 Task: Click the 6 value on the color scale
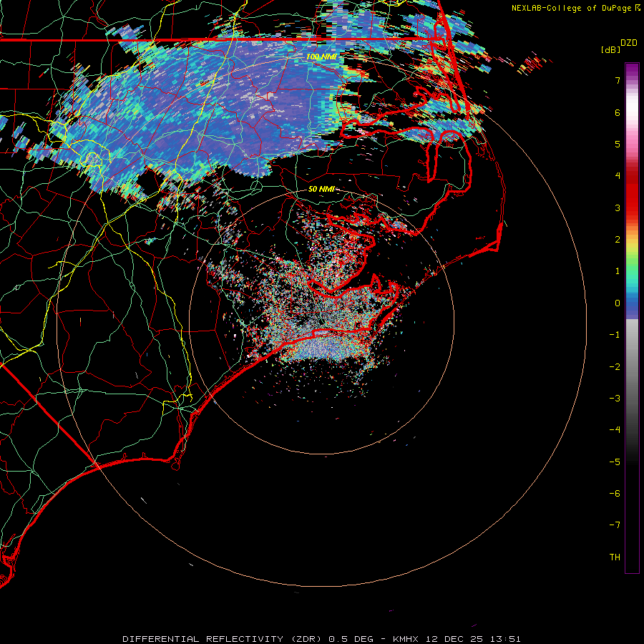618,112
